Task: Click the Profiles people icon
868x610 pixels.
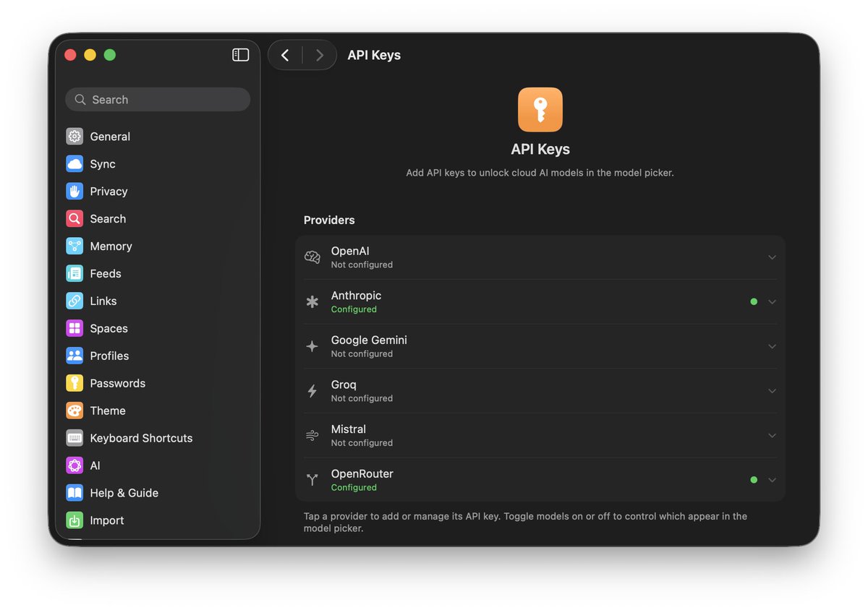Action: (x=75, y=356)
